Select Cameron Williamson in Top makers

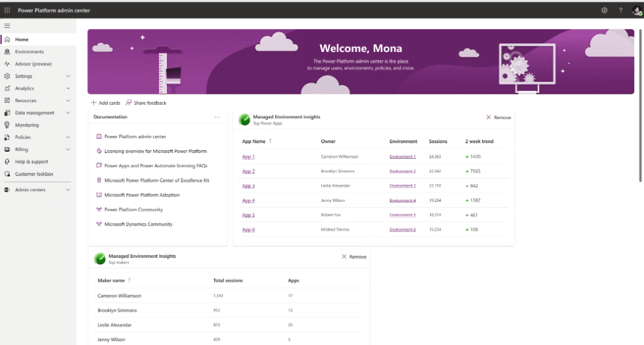pos(119,296)
